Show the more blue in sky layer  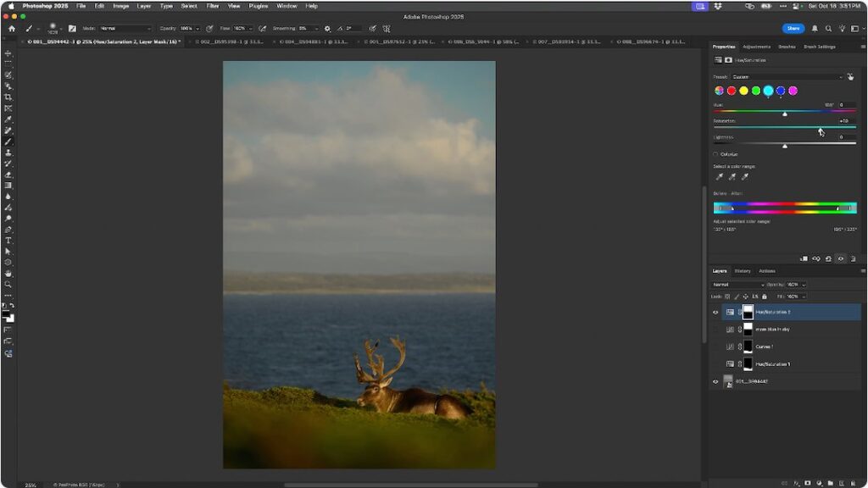715,329
